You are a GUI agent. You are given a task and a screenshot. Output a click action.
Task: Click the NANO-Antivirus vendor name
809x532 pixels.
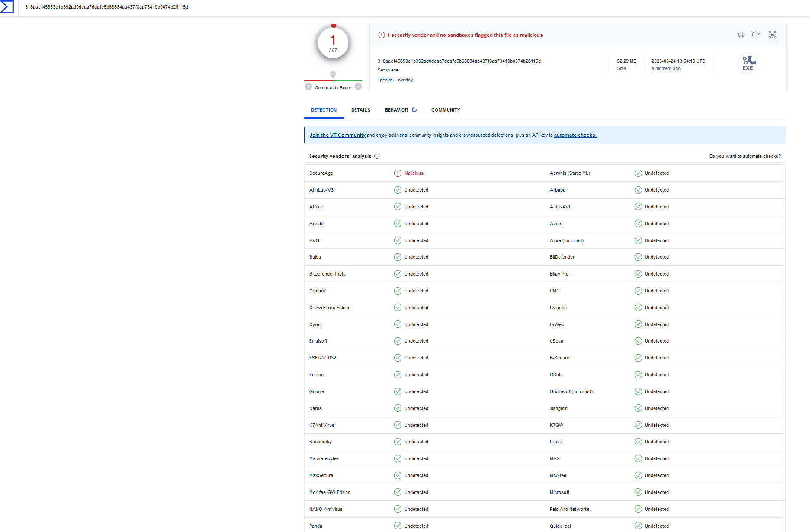326,510
